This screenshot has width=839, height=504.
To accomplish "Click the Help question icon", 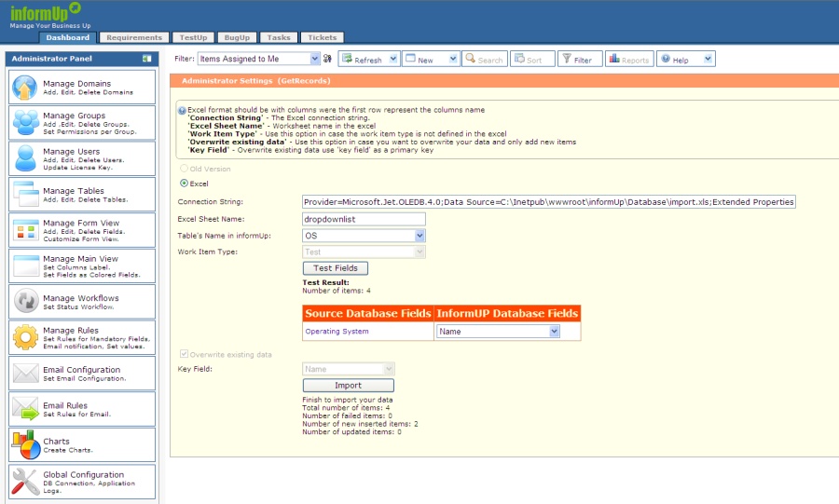I will (666, 59).
